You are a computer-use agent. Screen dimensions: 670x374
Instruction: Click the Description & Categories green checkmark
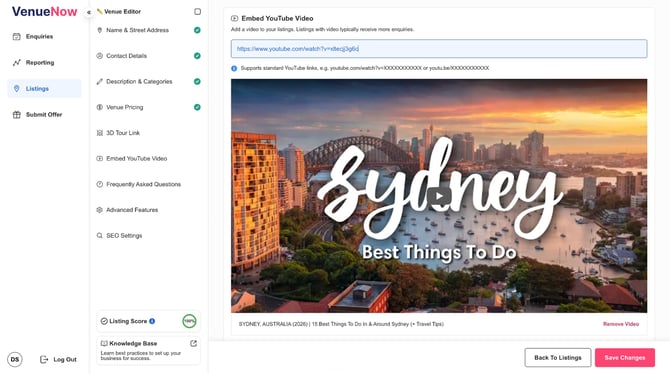point(197,82)
